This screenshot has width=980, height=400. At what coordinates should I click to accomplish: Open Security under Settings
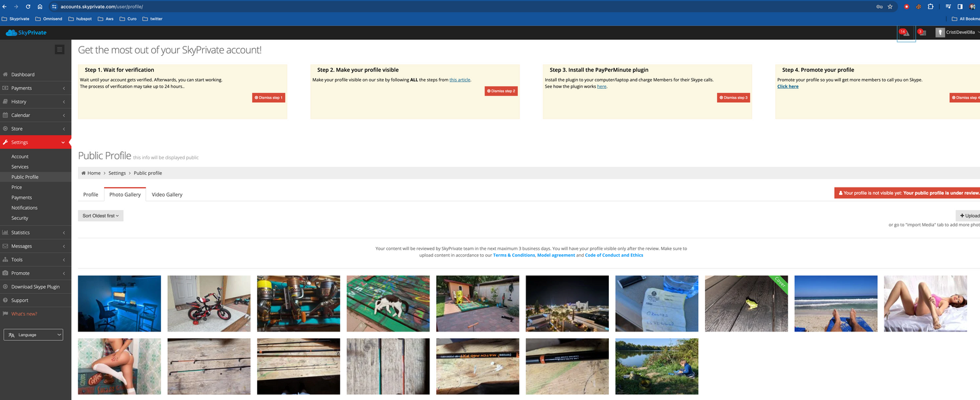[20, 218]
